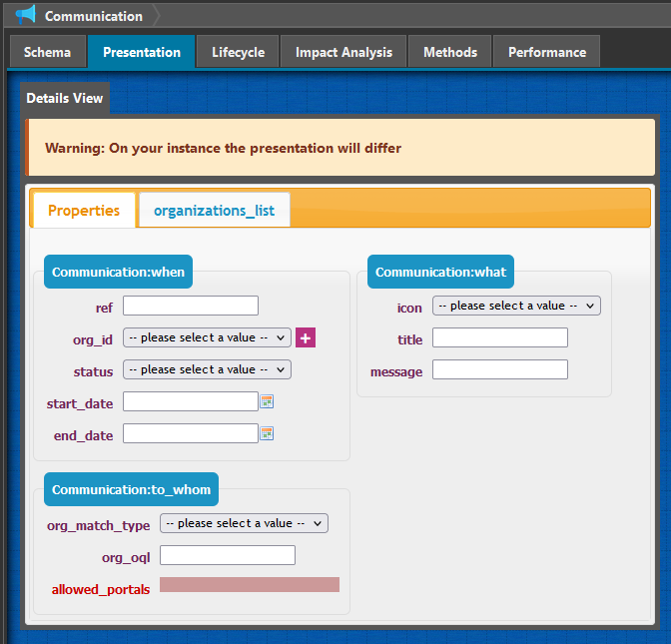Image resolution: width=671 pixels, height=644 pixels.
Task: Click the allowed_portals red bar
Action: [x=250, y=585]
